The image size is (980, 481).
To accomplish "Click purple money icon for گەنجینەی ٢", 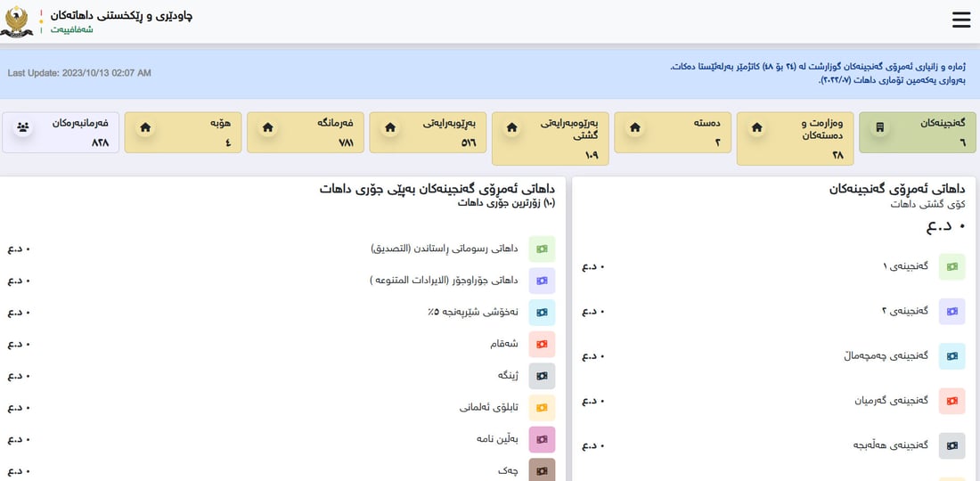I will point(951,311).
